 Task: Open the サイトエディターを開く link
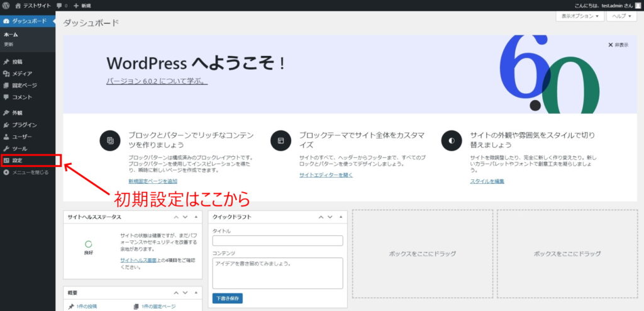(x=326, y=175)
